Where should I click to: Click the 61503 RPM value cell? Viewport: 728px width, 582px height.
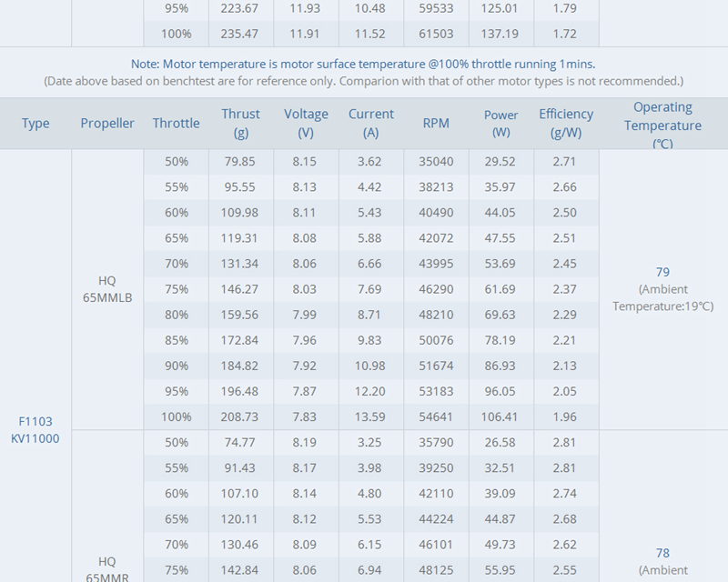tap(436, 34)
